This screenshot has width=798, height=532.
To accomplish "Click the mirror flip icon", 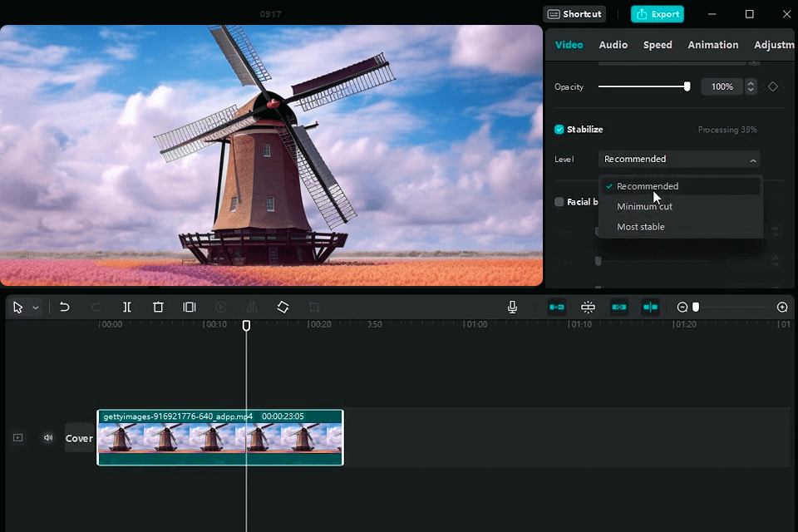I will click(x=252, y=307).
